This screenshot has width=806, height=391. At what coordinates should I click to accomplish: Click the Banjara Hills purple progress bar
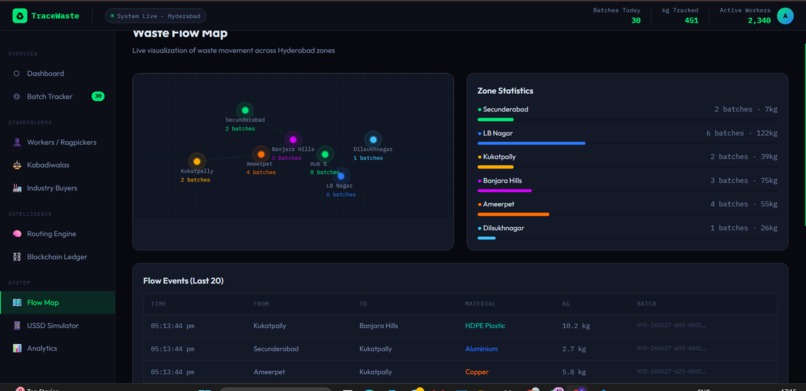[504, 191]
